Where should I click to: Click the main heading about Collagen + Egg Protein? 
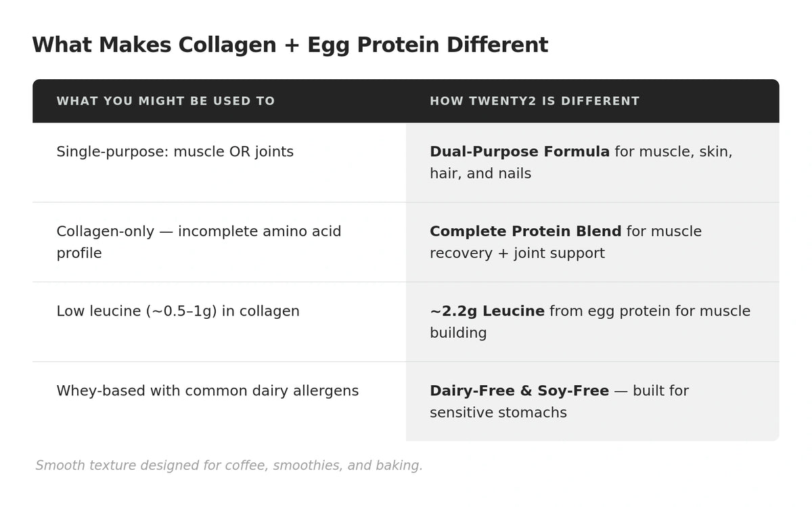(x=290, y=45)
